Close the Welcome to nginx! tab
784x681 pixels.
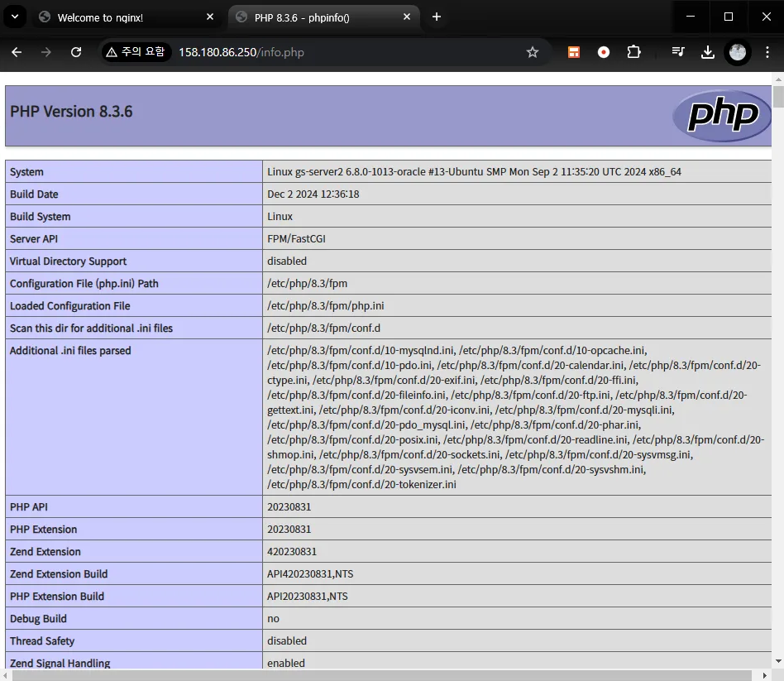pyautogui.click(x=210, y=17)
